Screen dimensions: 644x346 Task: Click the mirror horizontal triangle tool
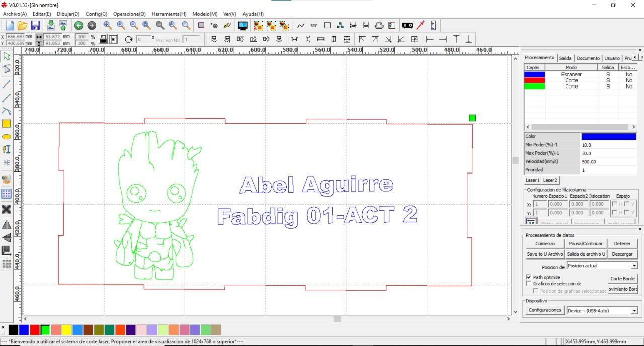[7, 225]
